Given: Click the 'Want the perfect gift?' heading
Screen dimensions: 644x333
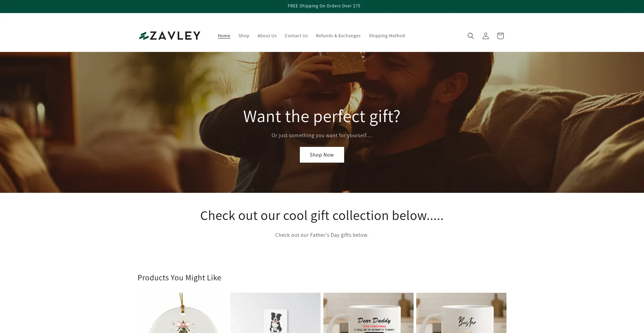Looking at the screenshot, I should coord(322,116).
